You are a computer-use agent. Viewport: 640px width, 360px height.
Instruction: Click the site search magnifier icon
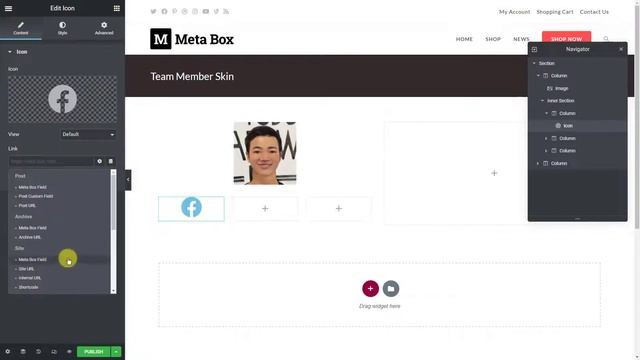606,39
